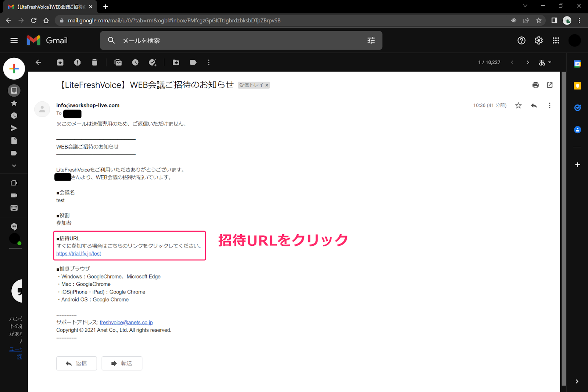Bookmark this page with the star
Image resolution: width=588 pixels, height=392 pixels.
[x=539, y=20]
